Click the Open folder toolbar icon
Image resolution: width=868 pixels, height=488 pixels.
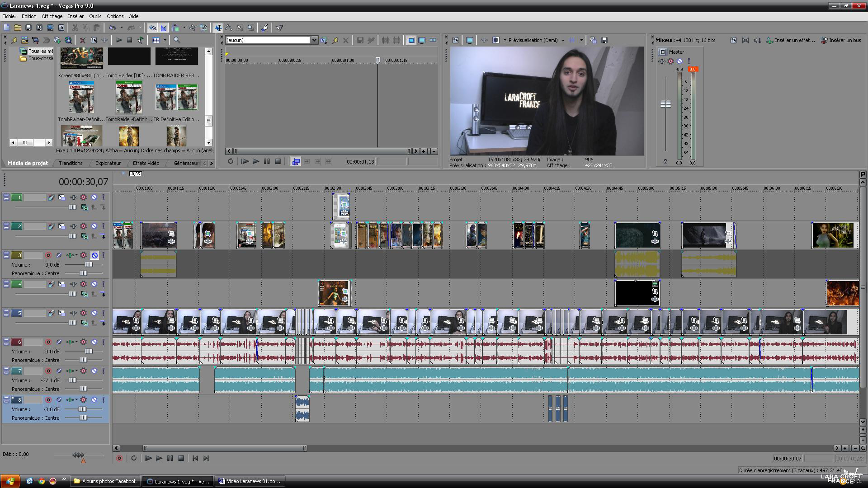(x=17, y=28)
